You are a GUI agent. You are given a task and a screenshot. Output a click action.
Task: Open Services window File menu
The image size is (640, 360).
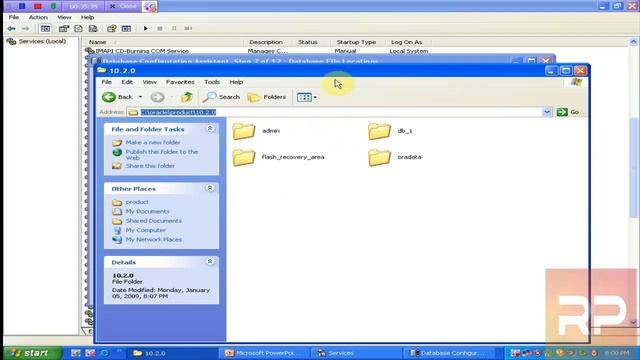pyautogui.click(x=14, y=18)
